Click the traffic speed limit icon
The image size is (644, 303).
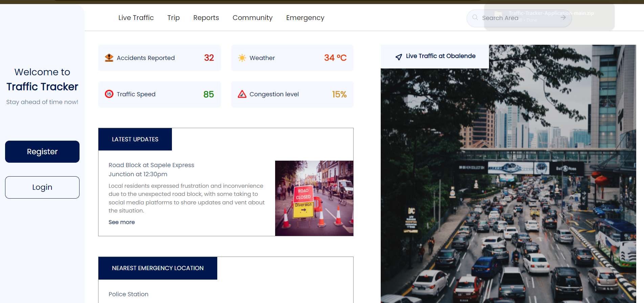[x=109, y=94]
